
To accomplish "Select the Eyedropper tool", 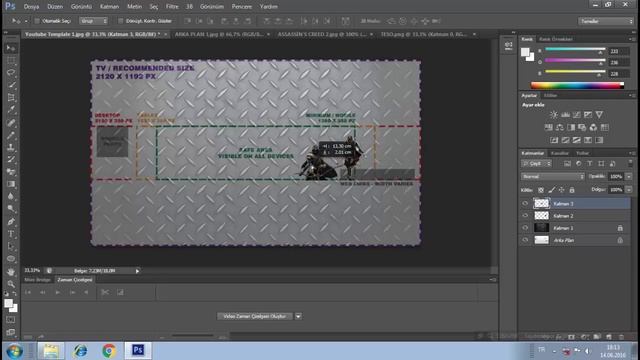I will click(11, 109).
